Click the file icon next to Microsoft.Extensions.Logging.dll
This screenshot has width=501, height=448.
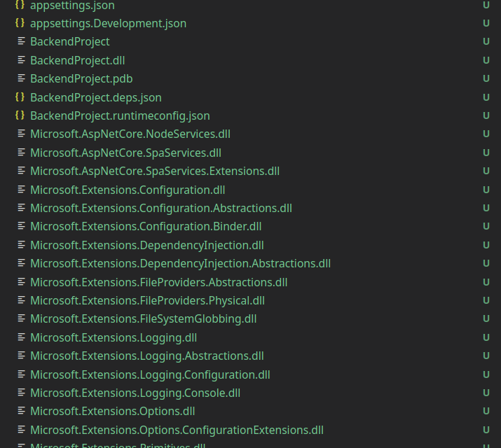[22, 337]
